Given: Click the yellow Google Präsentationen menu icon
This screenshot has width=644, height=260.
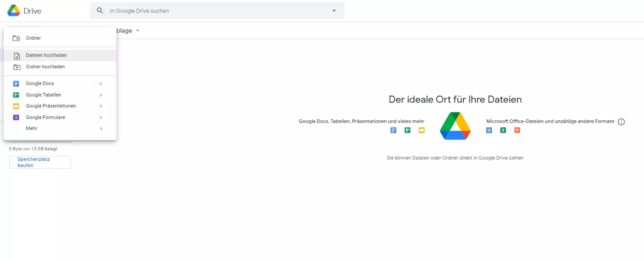Looking at the screenshot, I should coord(16,106).
